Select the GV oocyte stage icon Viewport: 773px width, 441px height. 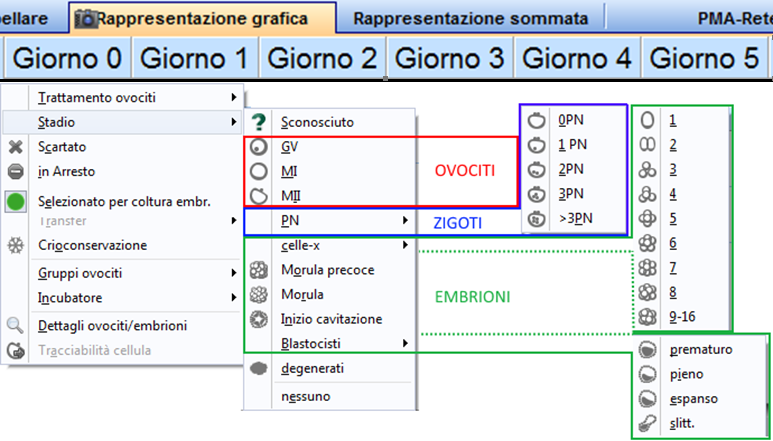(259, 147)
